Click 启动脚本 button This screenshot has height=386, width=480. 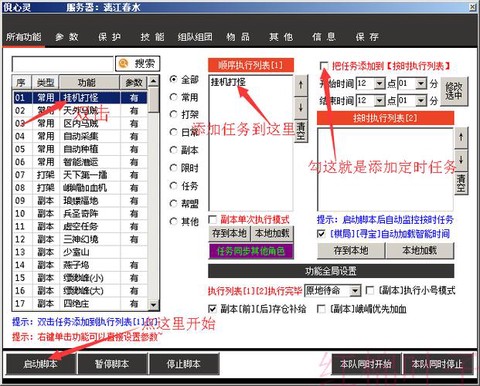(41, 364)
